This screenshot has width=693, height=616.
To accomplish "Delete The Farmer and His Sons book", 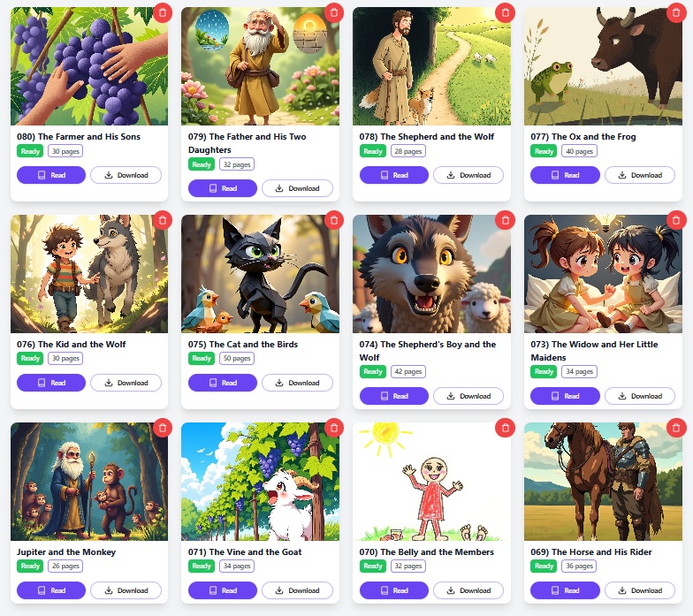I will coord(163,12).
